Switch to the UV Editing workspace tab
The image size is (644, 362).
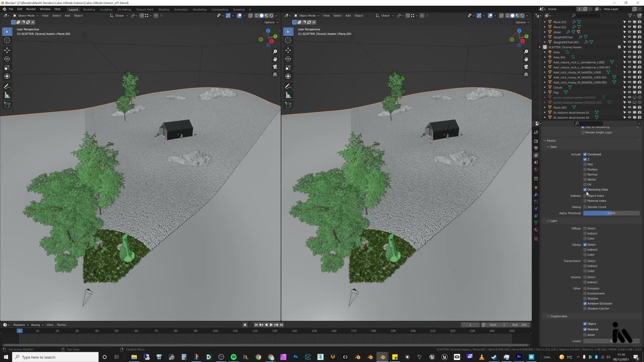[124, 10]
